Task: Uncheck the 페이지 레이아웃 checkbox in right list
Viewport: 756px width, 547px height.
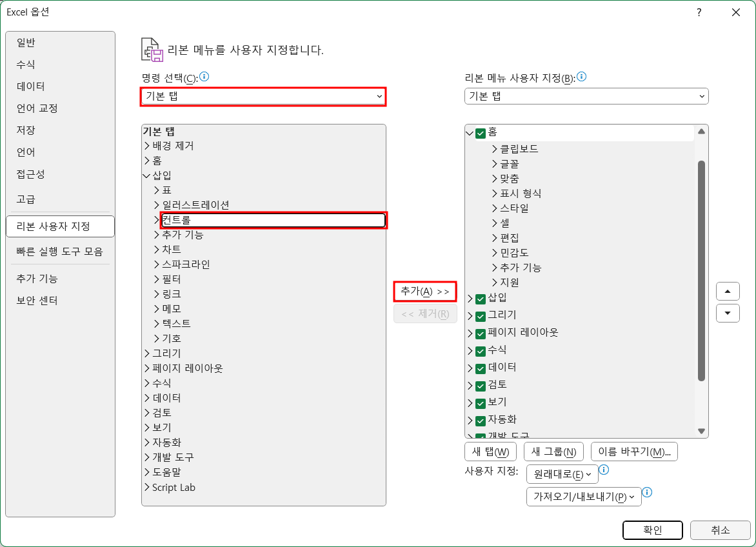Action: click(x=480, y=334)
